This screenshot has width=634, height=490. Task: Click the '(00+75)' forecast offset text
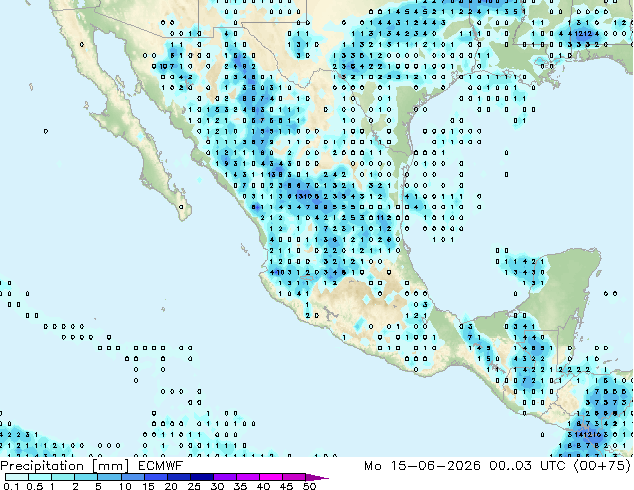602,466
